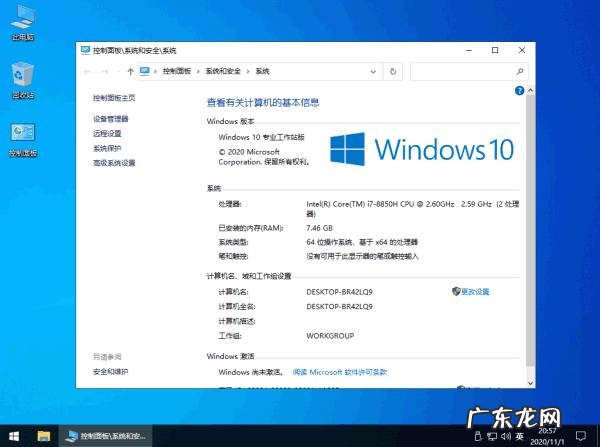This screenshot has width=600, height=447.
Task: Click the search magnifier icon
Action: click(520, 72)
